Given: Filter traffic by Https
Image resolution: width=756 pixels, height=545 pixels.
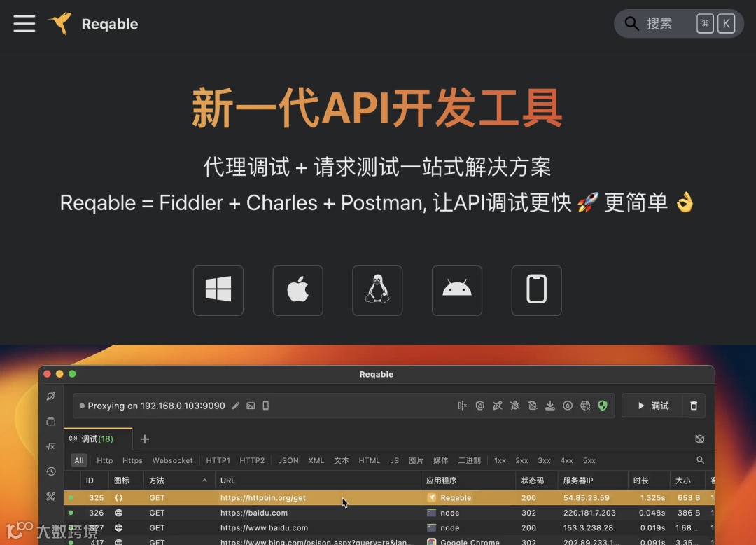Looking at the screenshot, I should click(x=132, y=461).
